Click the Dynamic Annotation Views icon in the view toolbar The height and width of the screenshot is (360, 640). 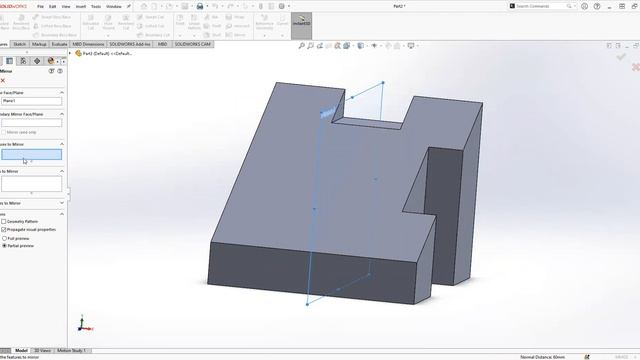click(338, 46)
